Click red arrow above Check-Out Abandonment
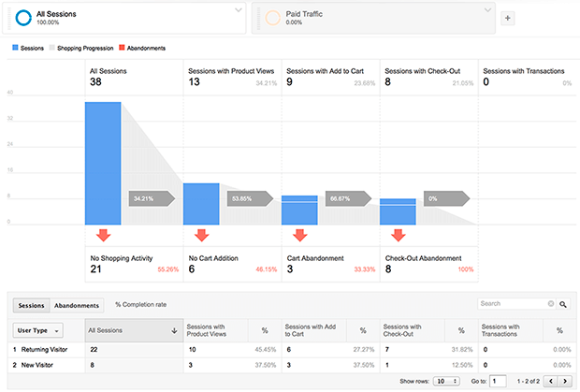580x392 pixels. [x=398, y=235]
